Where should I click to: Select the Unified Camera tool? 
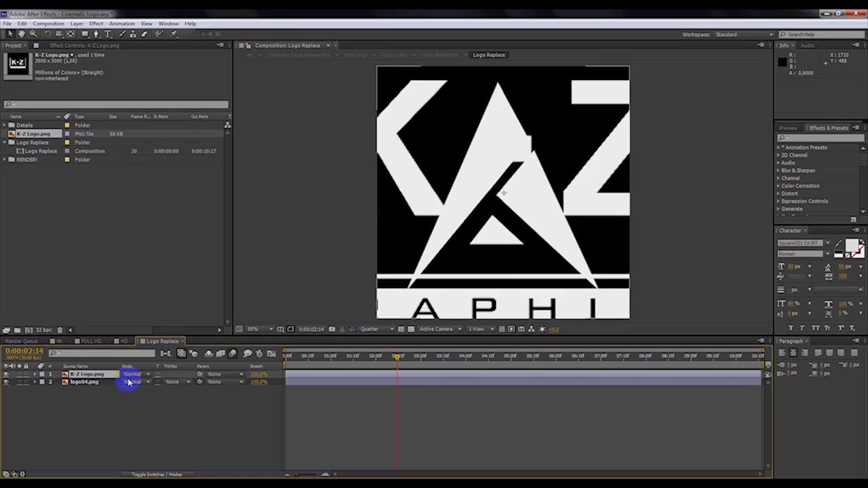[x=59, y=34]
